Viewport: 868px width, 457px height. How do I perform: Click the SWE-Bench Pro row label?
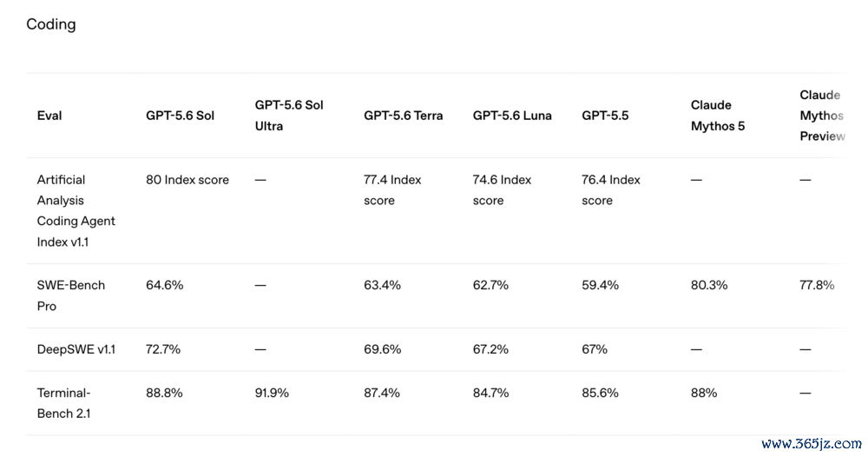pyautogui.click(x=71, y=295)
